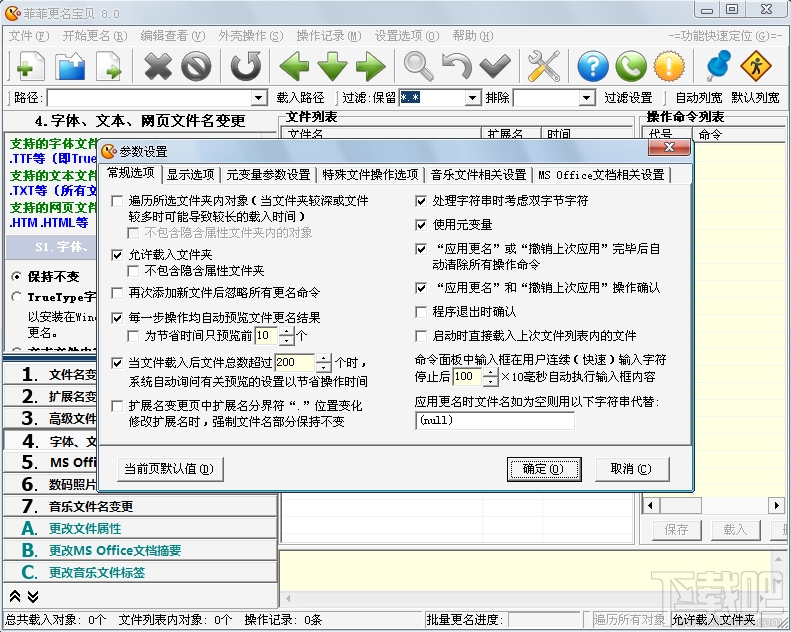Click the import file arrow icon
The width and height of the screenshot is (791, 632).
(109, 66)
